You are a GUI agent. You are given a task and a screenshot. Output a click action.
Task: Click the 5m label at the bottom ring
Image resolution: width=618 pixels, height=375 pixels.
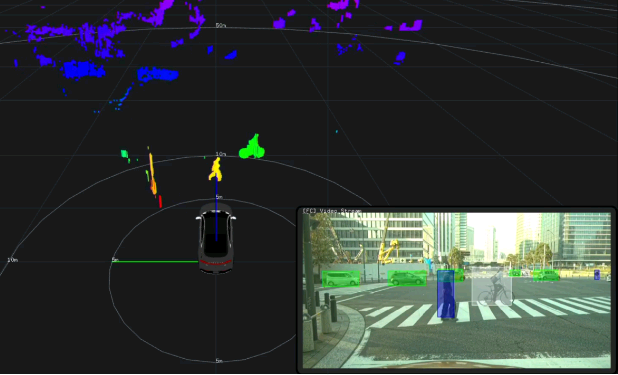220,360
